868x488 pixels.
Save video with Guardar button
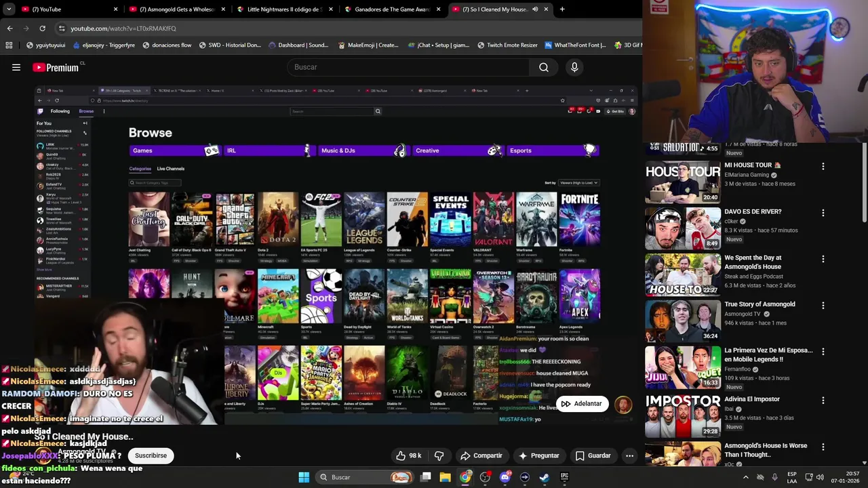[593, 455]
